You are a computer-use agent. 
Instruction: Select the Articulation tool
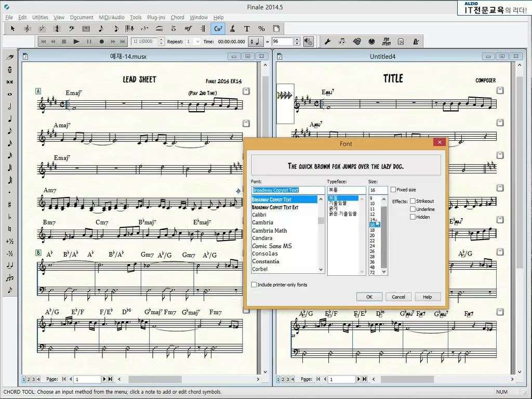click(x=174, y=29)
